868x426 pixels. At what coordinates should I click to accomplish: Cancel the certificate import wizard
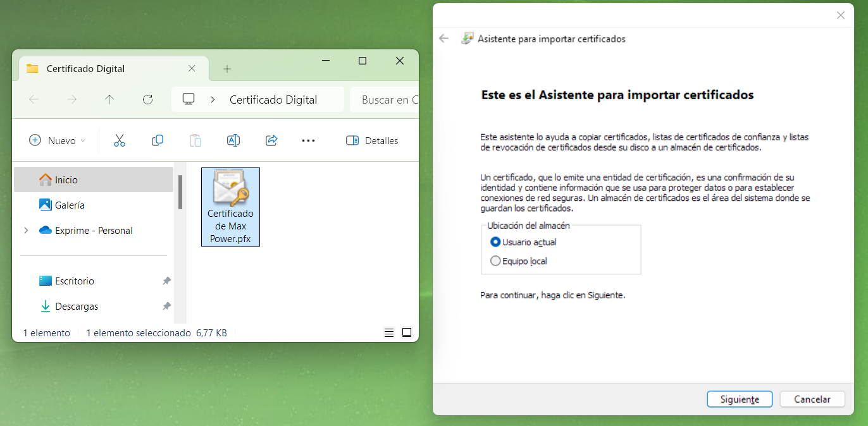[x=812, y=399]
